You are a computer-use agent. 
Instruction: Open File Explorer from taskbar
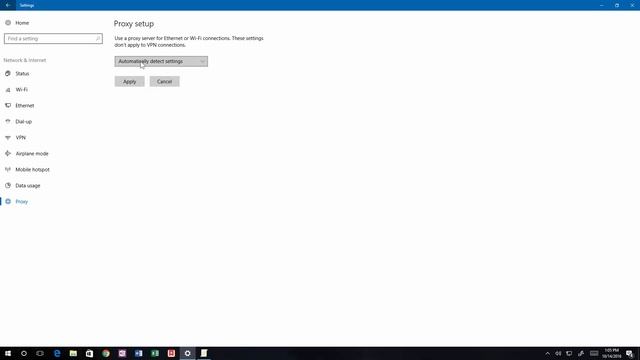pyautogui.click(x=73, y=353)
